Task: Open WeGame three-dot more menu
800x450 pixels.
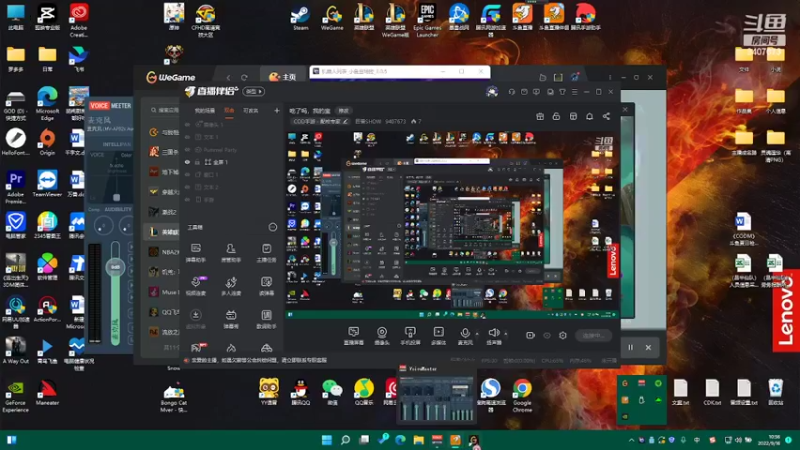Action: pos(610,78)
